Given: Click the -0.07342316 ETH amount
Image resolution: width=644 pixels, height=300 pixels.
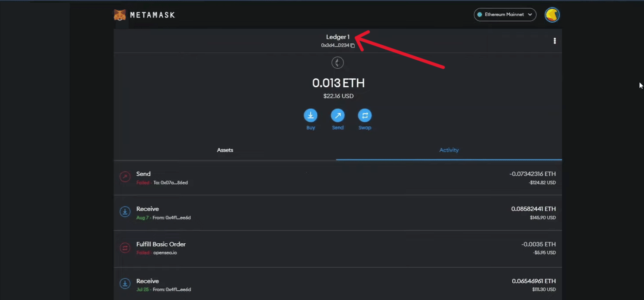Looking at the screenshot, I should point(532,174).
